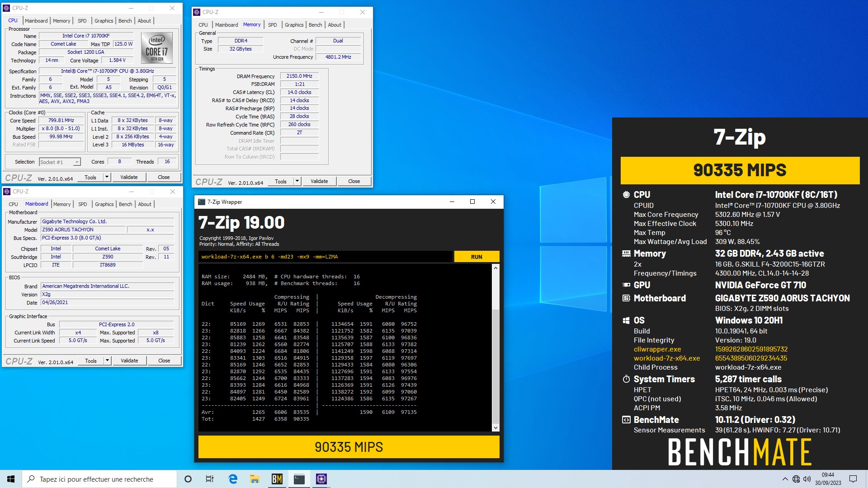Click the Motherboard icon in BenchMate panel
The height and width of the screenshot is (488, 868).
pos(626,298)
